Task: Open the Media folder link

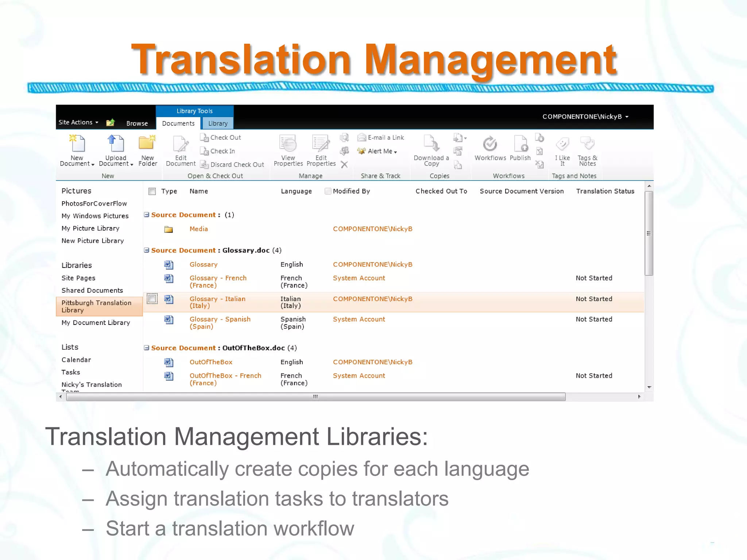Action: pos(199,229)
